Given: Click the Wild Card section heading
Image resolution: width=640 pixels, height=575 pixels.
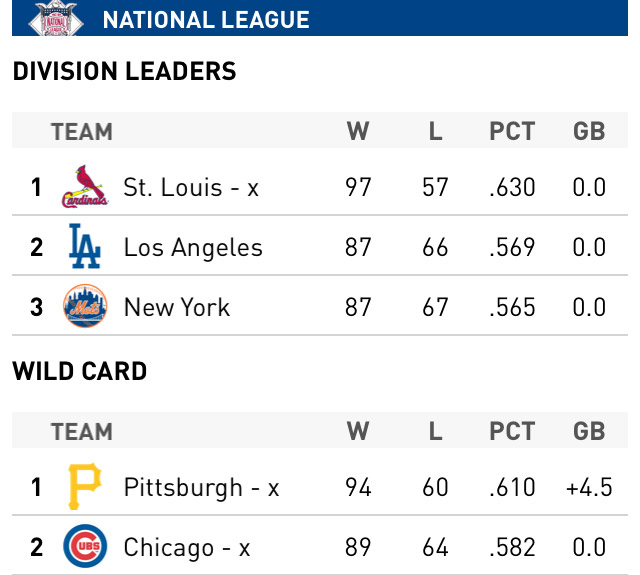Looking at the screenshot, I should coord(80,371).
